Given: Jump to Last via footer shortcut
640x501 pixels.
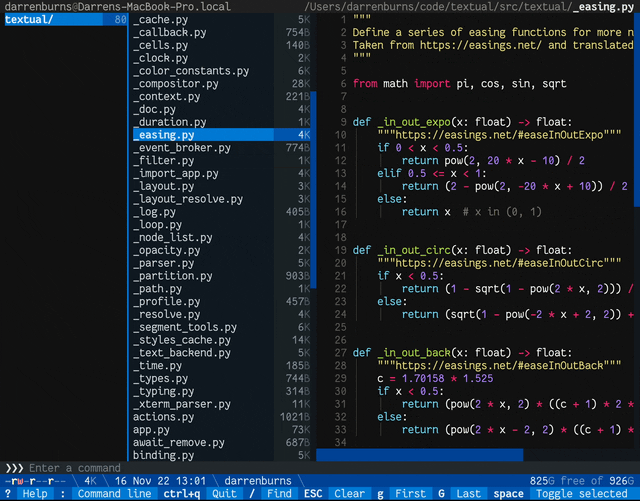Looking at the screenshot, I should (468, 494).
